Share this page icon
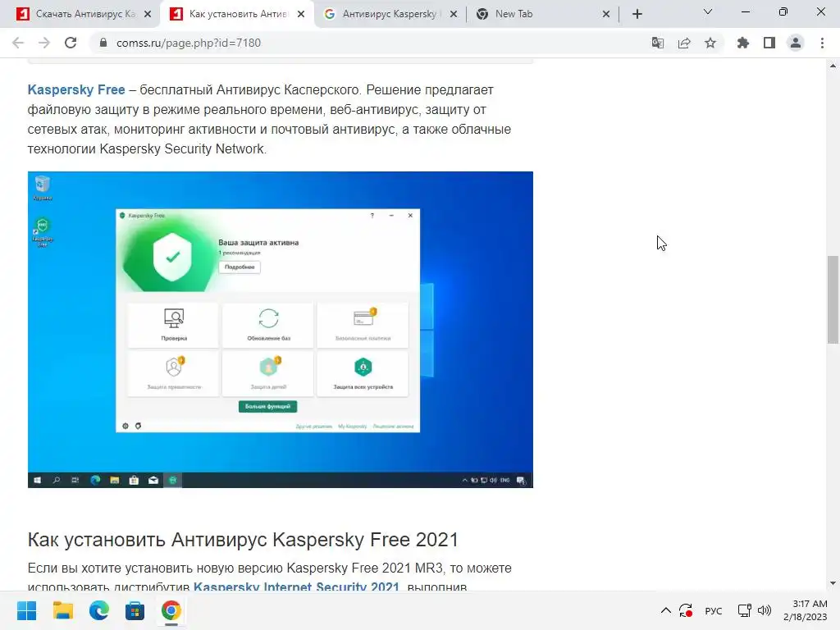Viewport: 840px width, 630px height. point(684,43)
